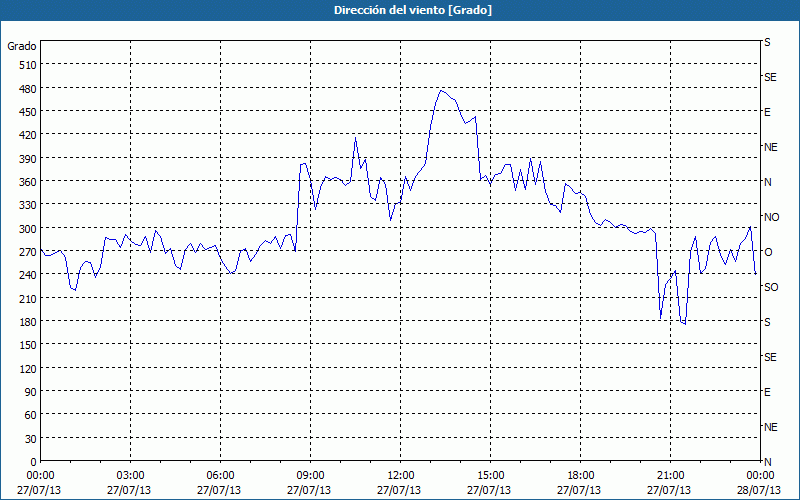The width and height of the screenshot is (800, 500).
Task: Click the title 'Dirección del viento [Grado]'
Action: 413,10
